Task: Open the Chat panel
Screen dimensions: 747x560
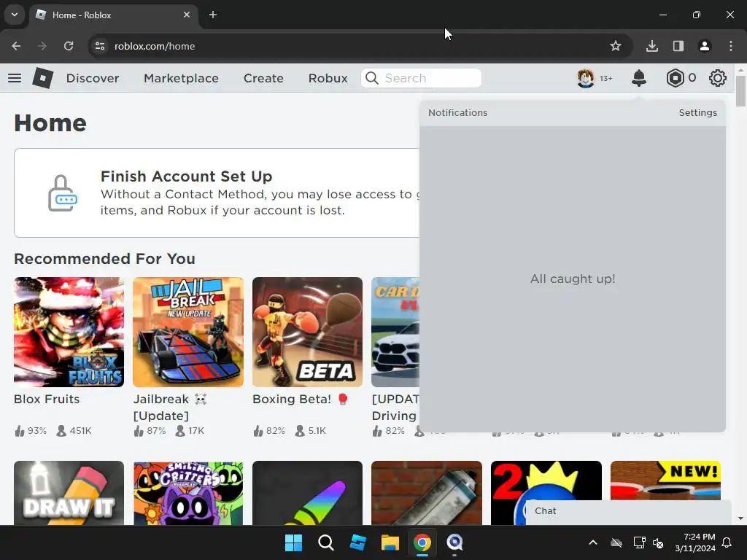Action: click(x=628, y=511)
